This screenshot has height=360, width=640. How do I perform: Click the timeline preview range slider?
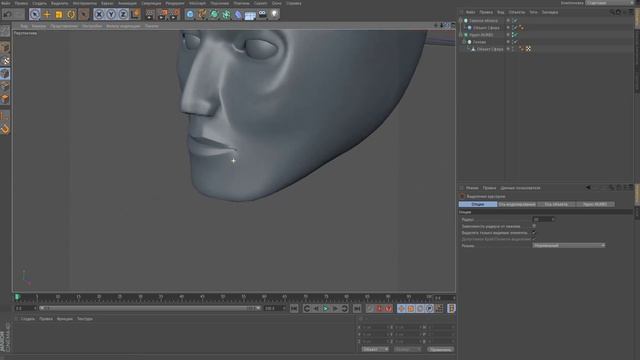pyautogui.click(x=150, y=308)
